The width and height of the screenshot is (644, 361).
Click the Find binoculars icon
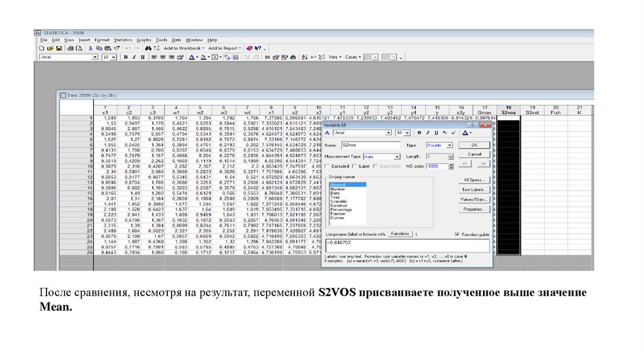click(148, 48)
